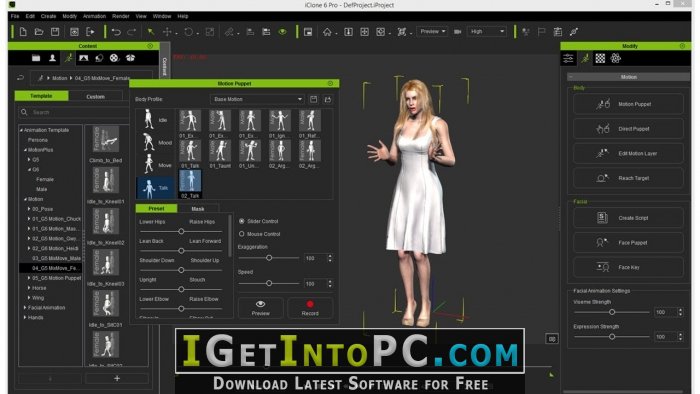Select the Mouse Control radio button

(x=242, y=234)
